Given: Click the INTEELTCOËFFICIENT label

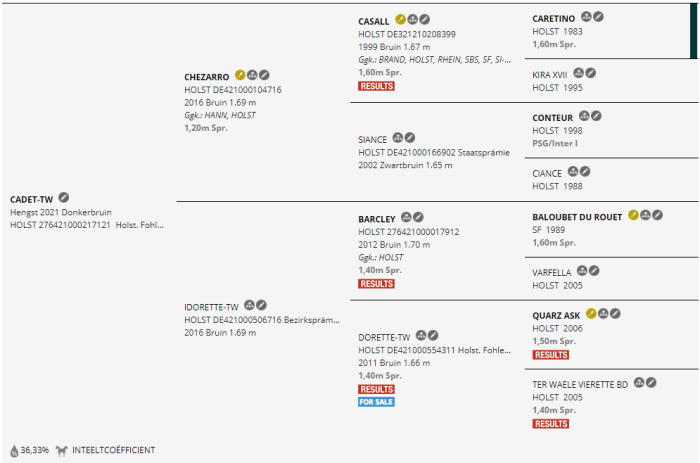Looking at the screenshot, I should point(113,450).
